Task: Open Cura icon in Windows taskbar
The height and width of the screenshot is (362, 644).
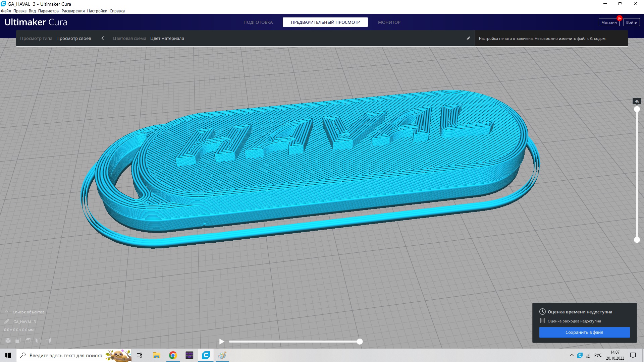Action: [x=206, y=355]
